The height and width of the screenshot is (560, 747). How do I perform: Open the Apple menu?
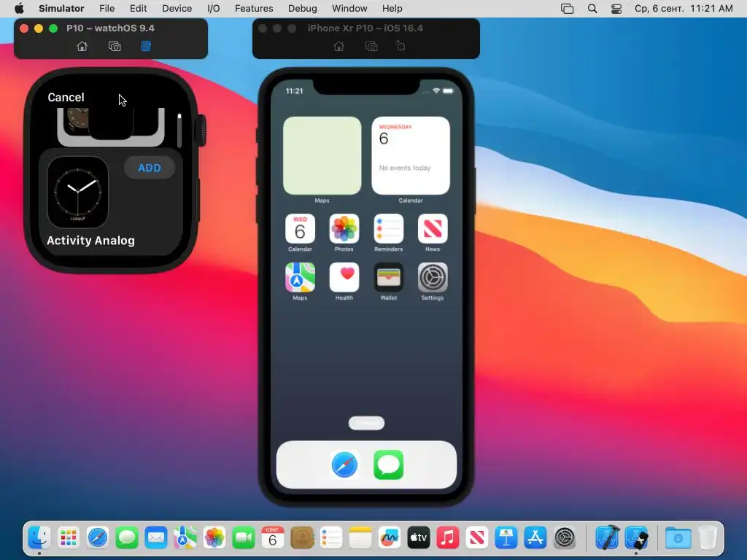(19, 9)
